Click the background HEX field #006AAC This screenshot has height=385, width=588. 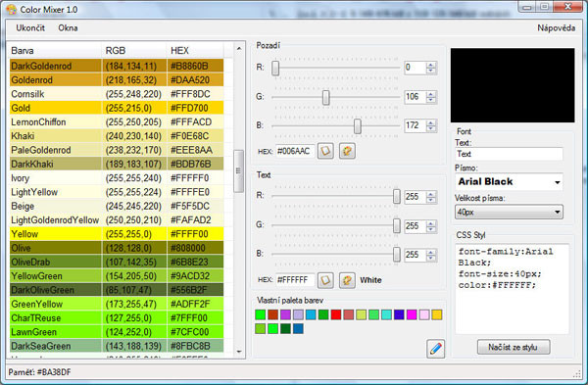click(x=295, y=151)
